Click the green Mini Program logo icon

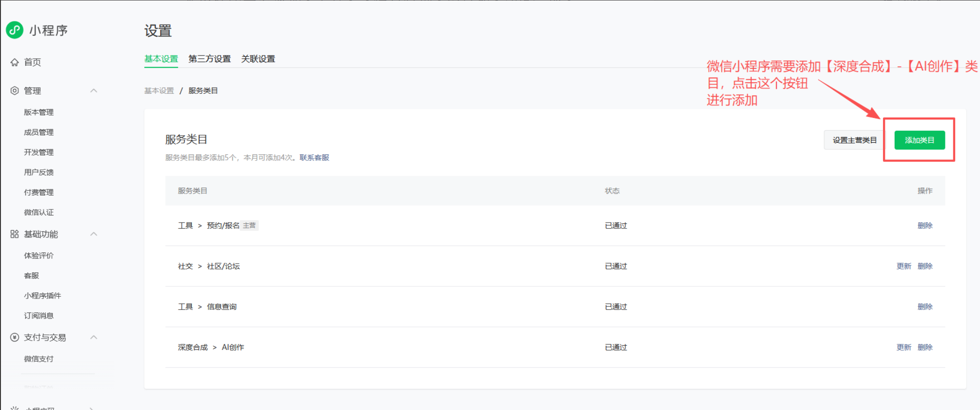click(x=14, y=30)
